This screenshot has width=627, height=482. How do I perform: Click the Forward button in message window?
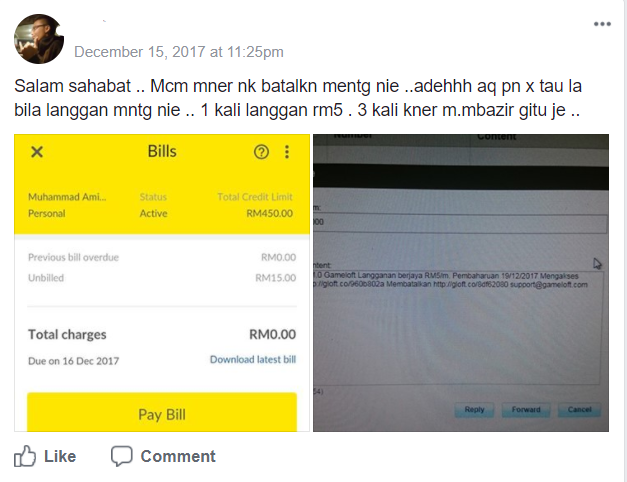[x=526, y=410]
